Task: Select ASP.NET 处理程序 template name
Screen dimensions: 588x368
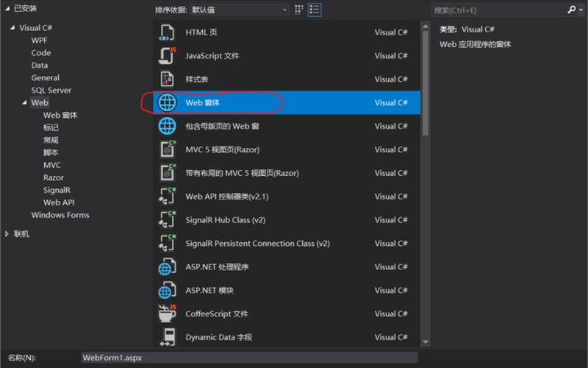Action: tap(217, 267)
